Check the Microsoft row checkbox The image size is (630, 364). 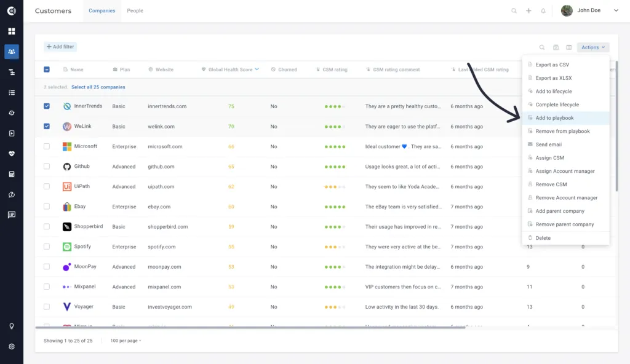coord(47,146)
